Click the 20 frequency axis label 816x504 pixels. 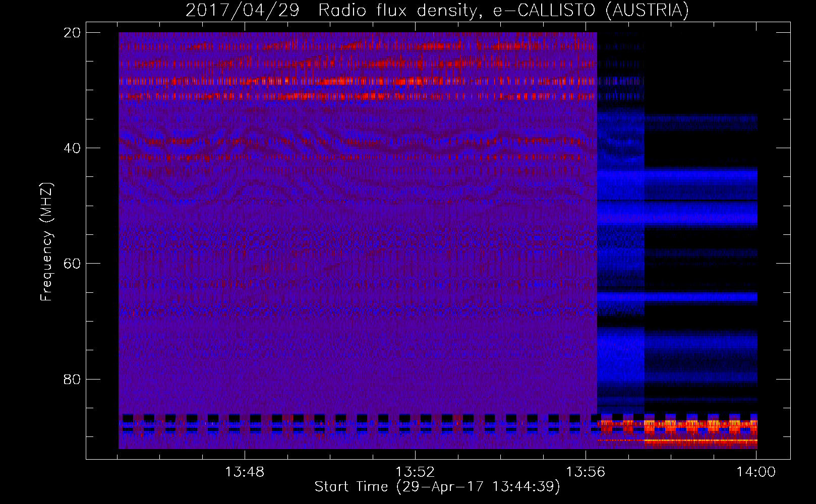[x=72, y=33]
